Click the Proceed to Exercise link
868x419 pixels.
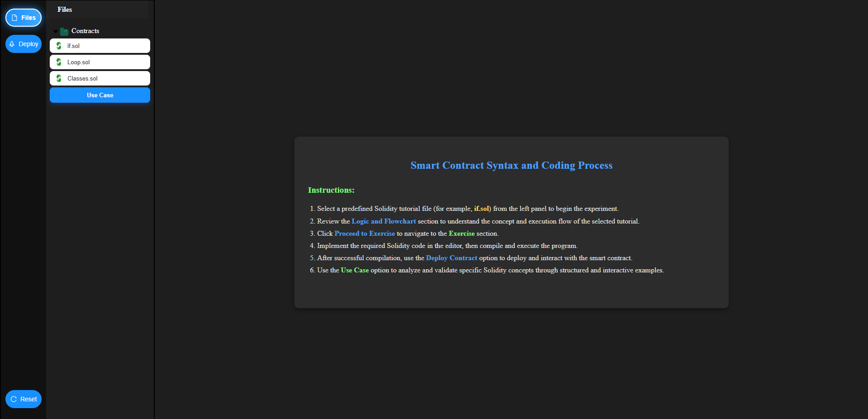(x=365, y=233)
